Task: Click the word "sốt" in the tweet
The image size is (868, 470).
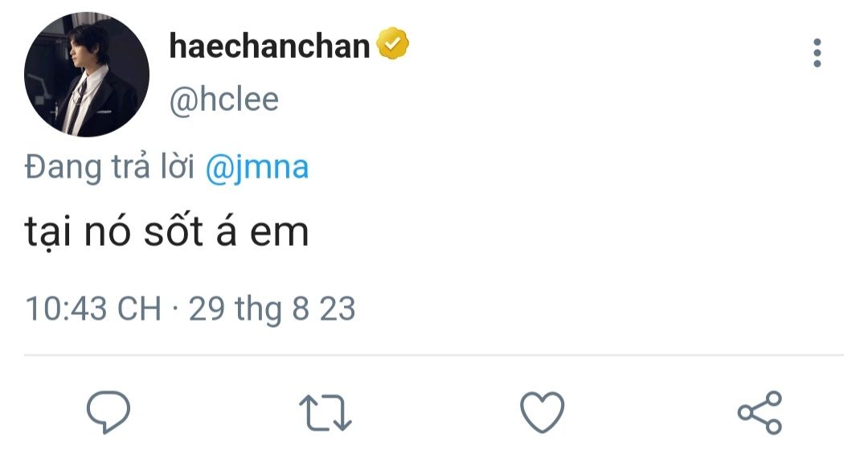Action: pos(174,231)
